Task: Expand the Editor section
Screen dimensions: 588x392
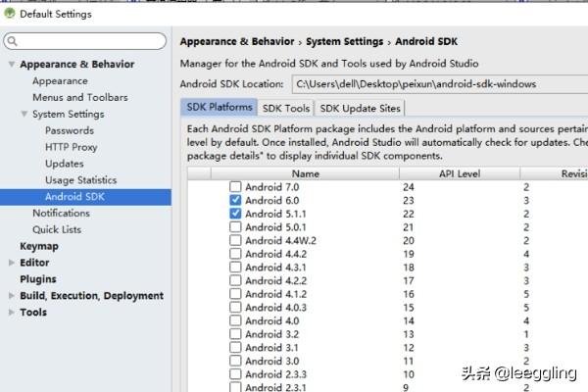Action: pyautogui.click(x=12, y=263)
